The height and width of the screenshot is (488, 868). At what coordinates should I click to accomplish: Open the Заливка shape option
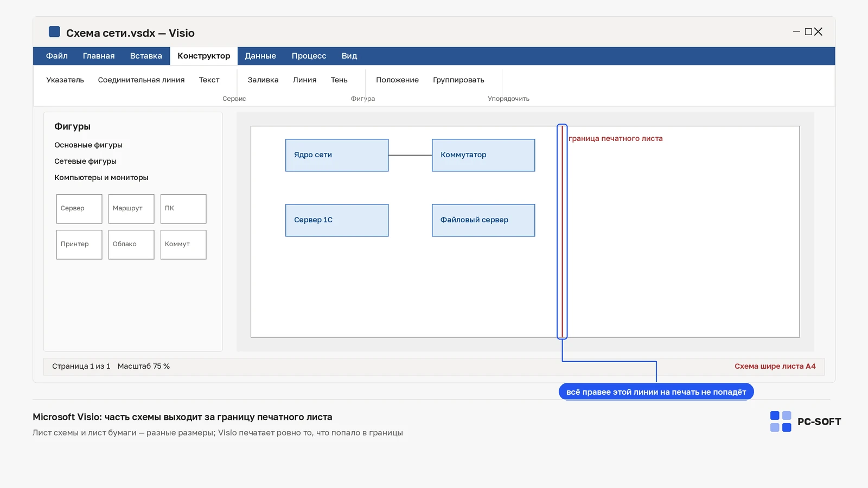click(x=263, y=80)
